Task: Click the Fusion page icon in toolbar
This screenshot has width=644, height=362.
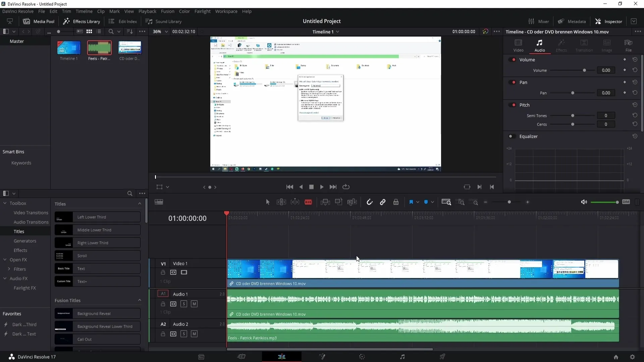Action: [x=322, y=357]
